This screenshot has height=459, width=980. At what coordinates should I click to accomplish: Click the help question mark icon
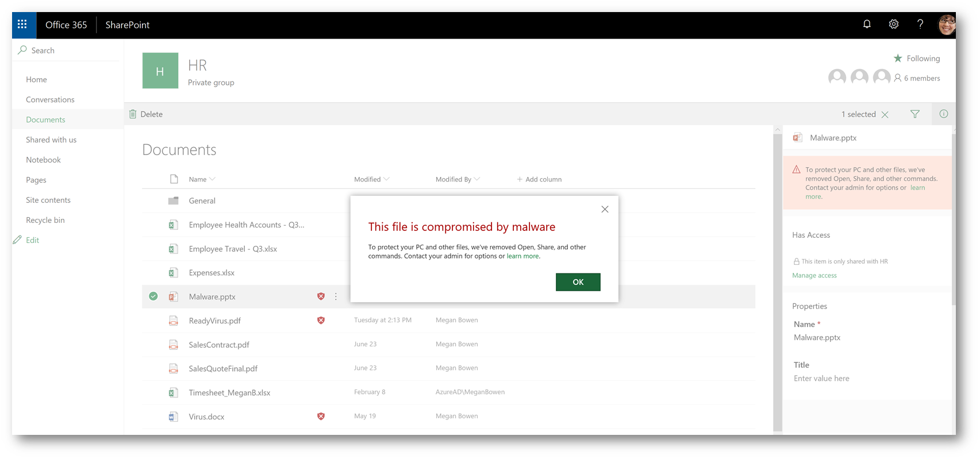(x=920, y=24)
